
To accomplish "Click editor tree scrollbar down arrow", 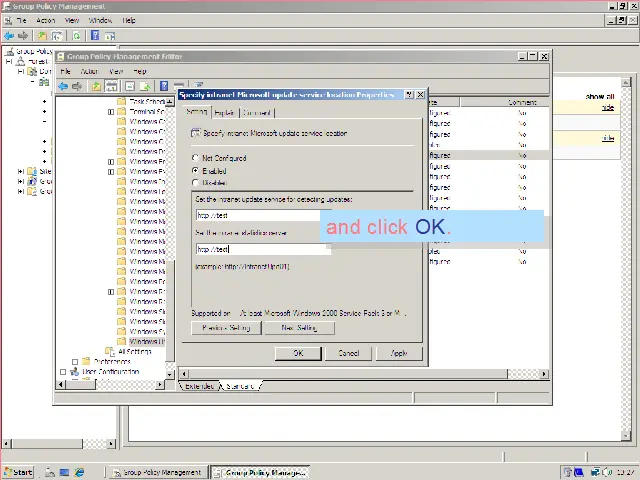I will [170, 374].
